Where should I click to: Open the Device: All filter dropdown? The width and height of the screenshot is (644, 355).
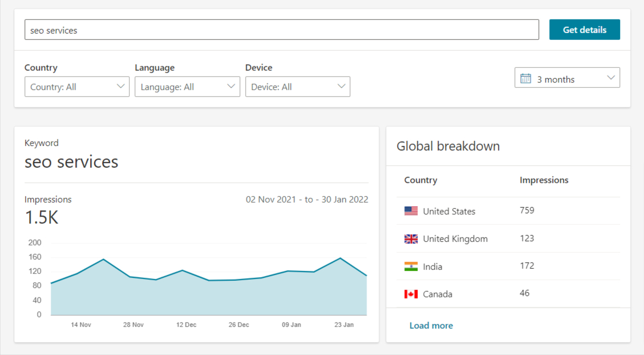point(297,86)
